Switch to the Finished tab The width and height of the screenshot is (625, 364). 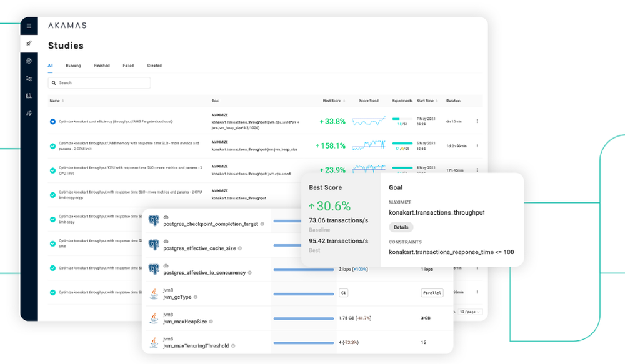(102, 66)
